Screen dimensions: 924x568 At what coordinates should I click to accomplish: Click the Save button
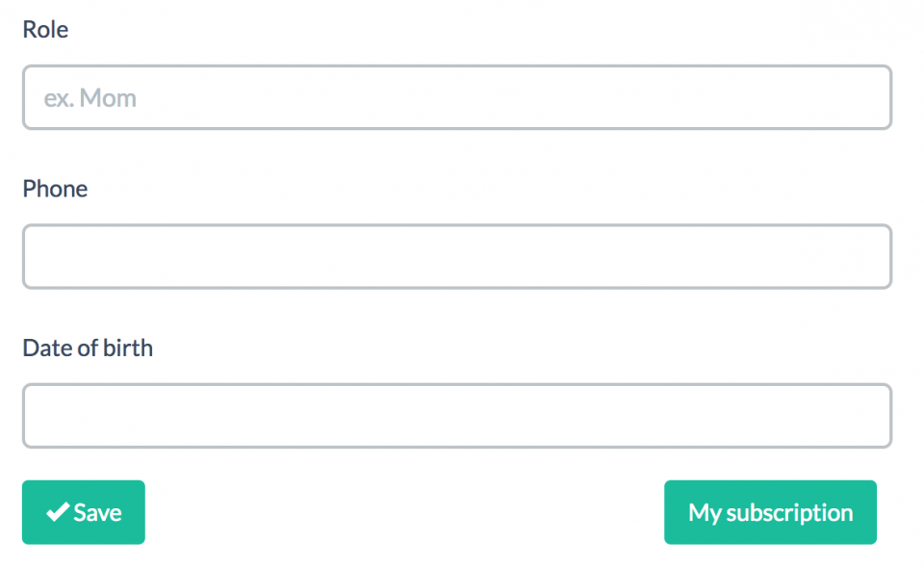click(84, 512)
